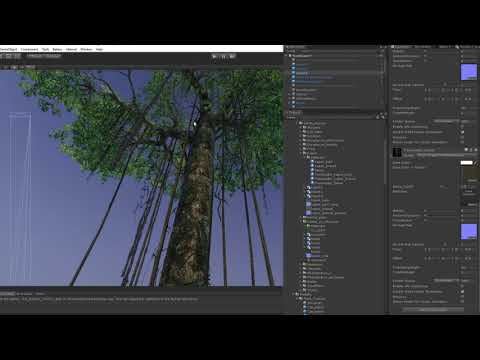Switch to the Project tab
This screenshot has height=360, width=480.
click(x=294, y=112)
